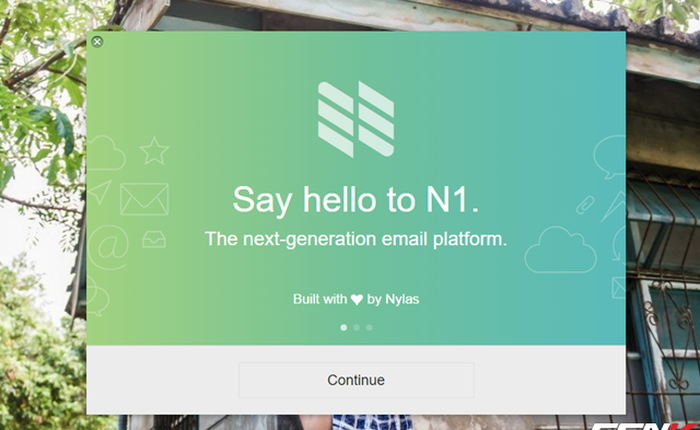The height and width of the screenshot is (430, 700).
Task: Jump to the second page indicator dot
Action: [x=356, y=327]
